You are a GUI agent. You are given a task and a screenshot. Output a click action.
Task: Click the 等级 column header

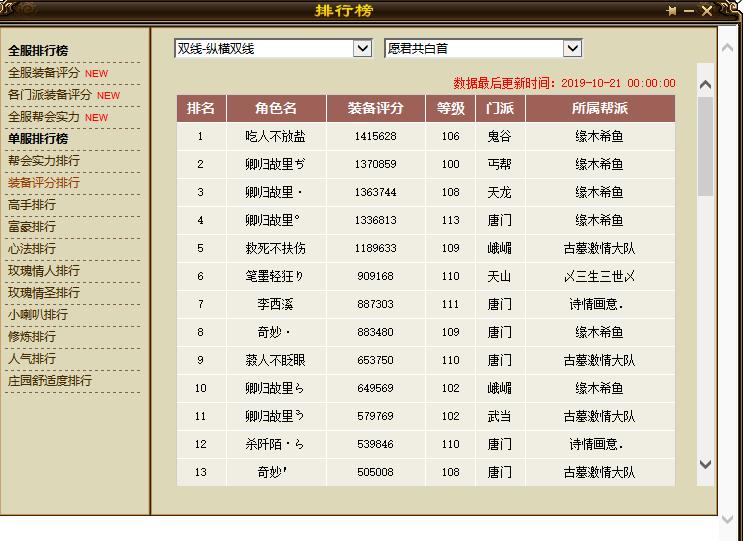coord(450,108)
